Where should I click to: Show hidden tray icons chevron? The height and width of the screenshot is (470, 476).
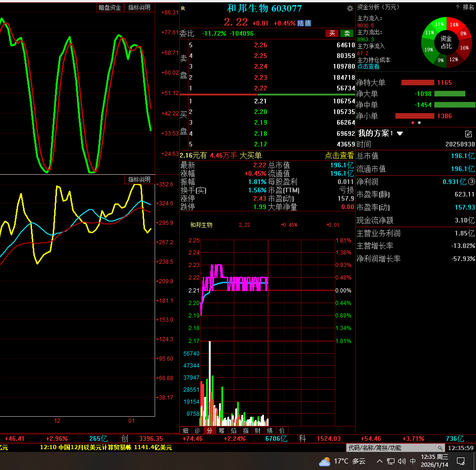(380, 461)
